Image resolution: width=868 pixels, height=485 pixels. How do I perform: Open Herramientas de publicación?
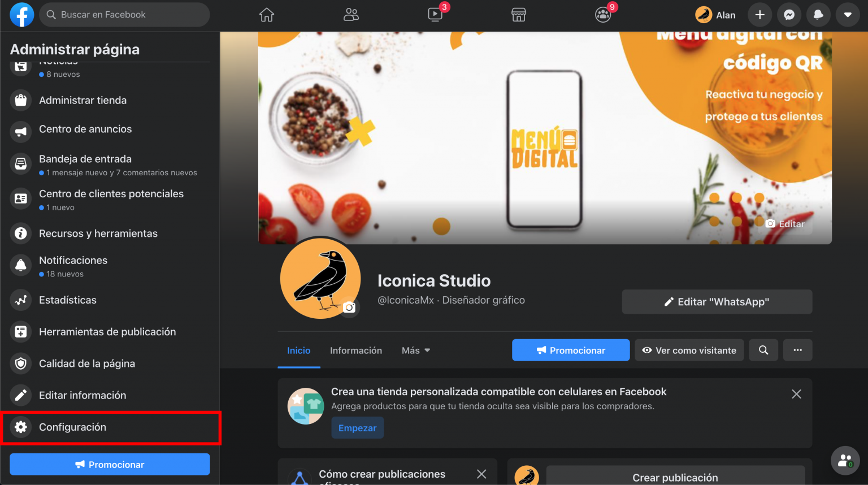[107, 331]
